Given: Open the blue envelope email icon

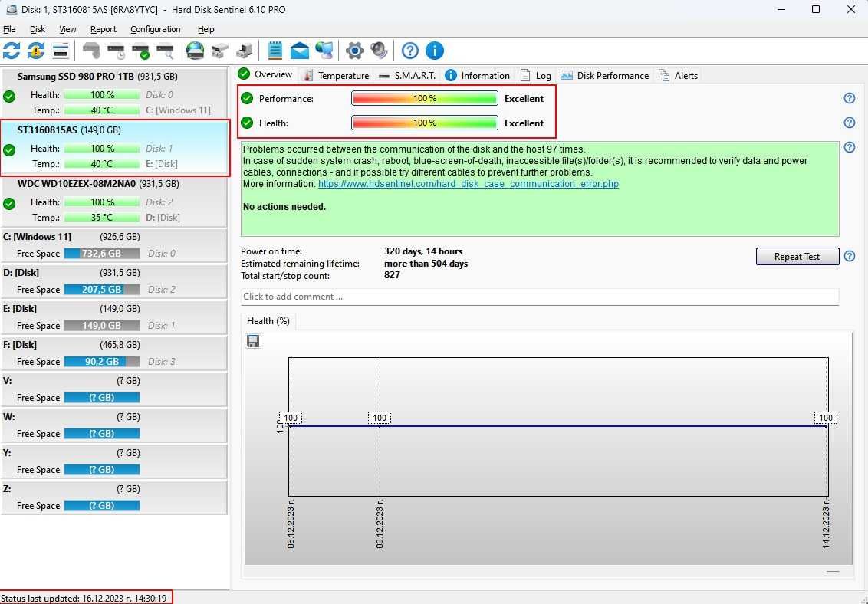Looking at the screenshot, I should (x=300, y=51).
